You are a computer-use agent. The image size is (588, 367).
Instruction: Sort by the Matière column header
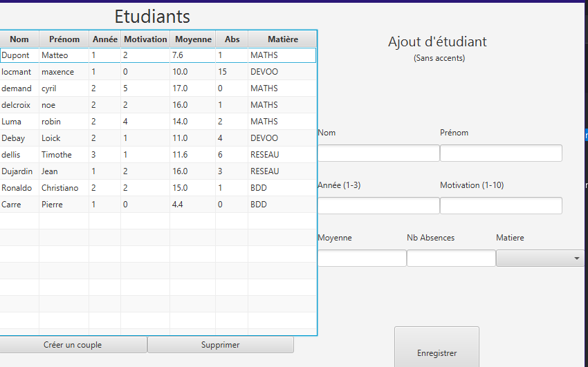282,39
